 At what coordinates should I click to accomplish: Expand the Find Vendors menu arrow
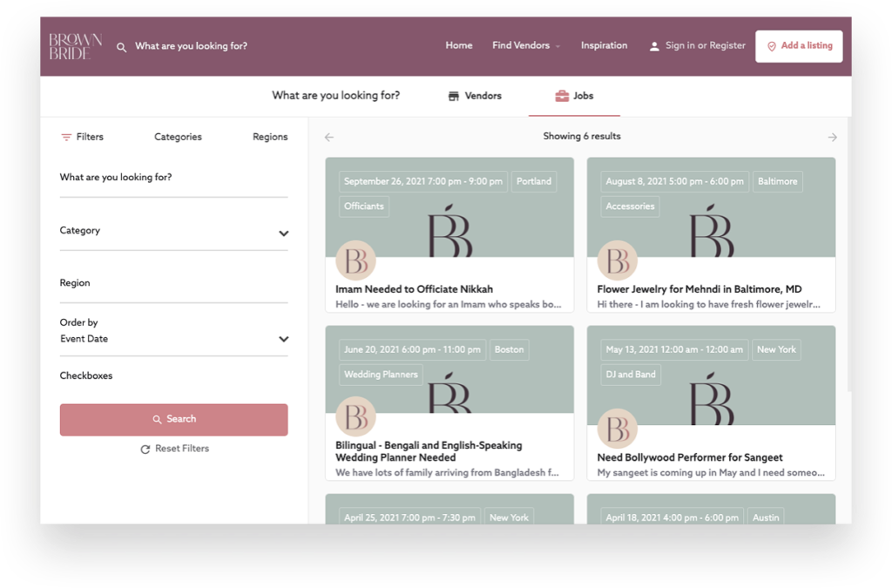[x=558, y=47]
